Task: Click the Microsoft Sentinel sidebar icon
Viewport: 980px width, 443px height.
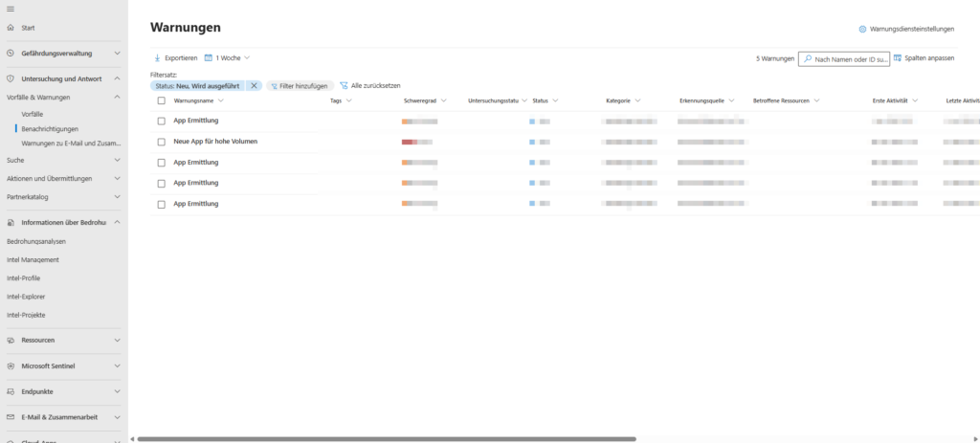Action: coord(11,365)
